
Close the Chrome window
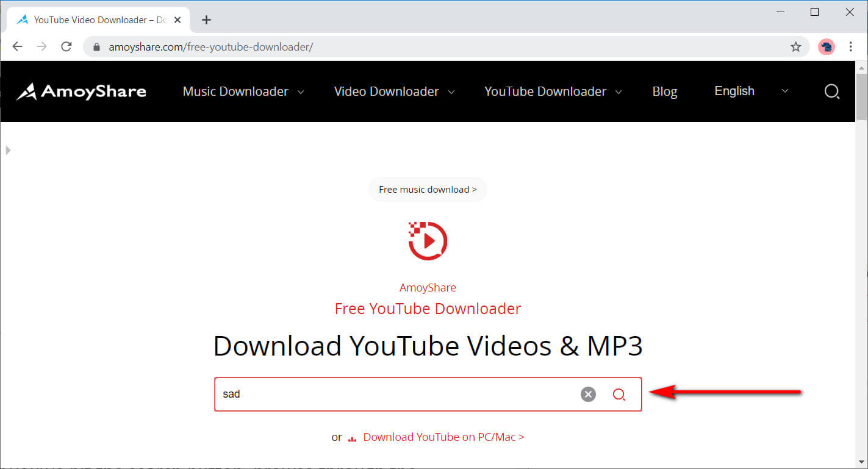pyautogui.click(x=850, y=12)
